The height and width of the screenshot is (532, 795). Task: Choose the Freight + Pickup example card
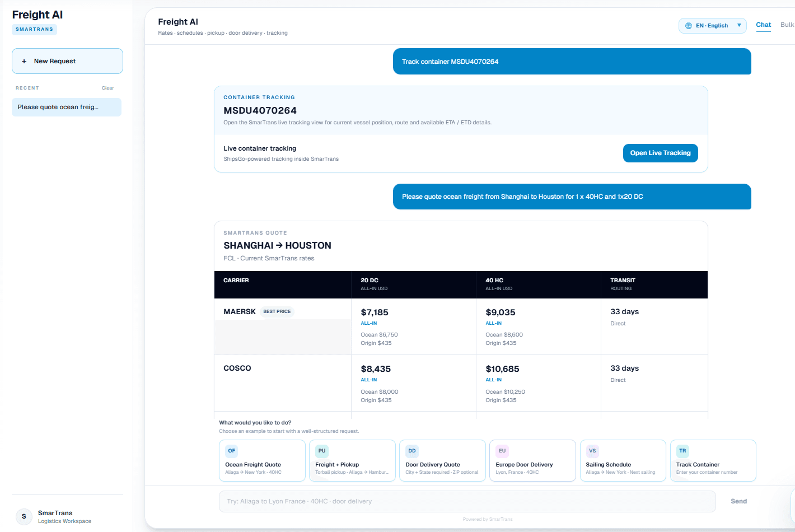352,460
